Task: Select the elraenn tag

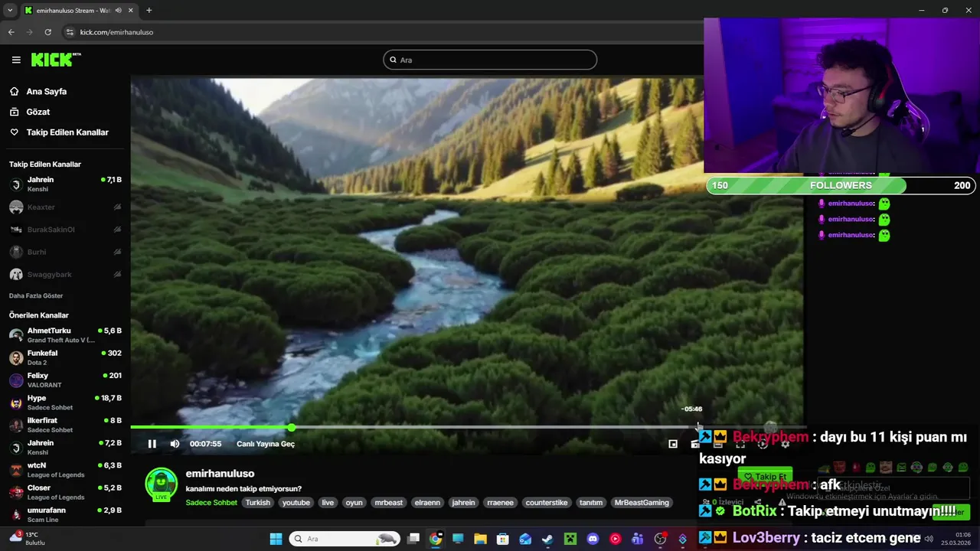Action: (427, 503)
